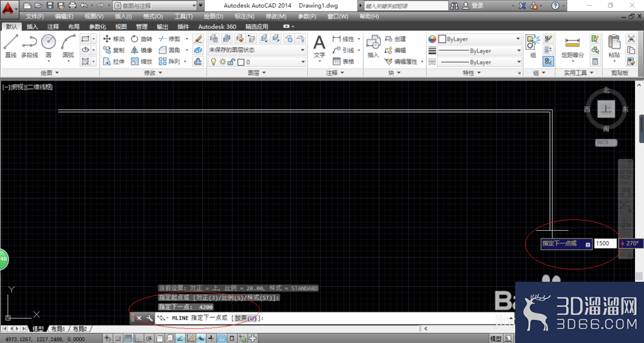Choose the Circle (圆) tool
The height and width of the screenshot is (343, 644).
coord(48,46)
